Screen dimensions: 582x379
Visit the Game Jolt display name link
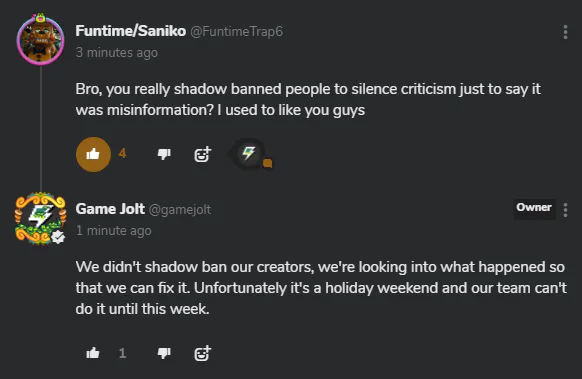tap(110, 209)
